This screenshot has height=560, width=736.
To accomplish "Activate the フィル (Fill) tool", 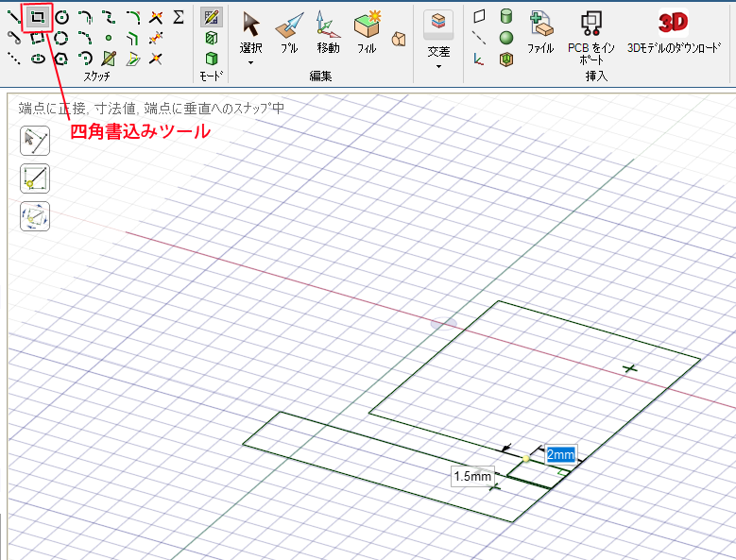I will [x=367, y=33].
